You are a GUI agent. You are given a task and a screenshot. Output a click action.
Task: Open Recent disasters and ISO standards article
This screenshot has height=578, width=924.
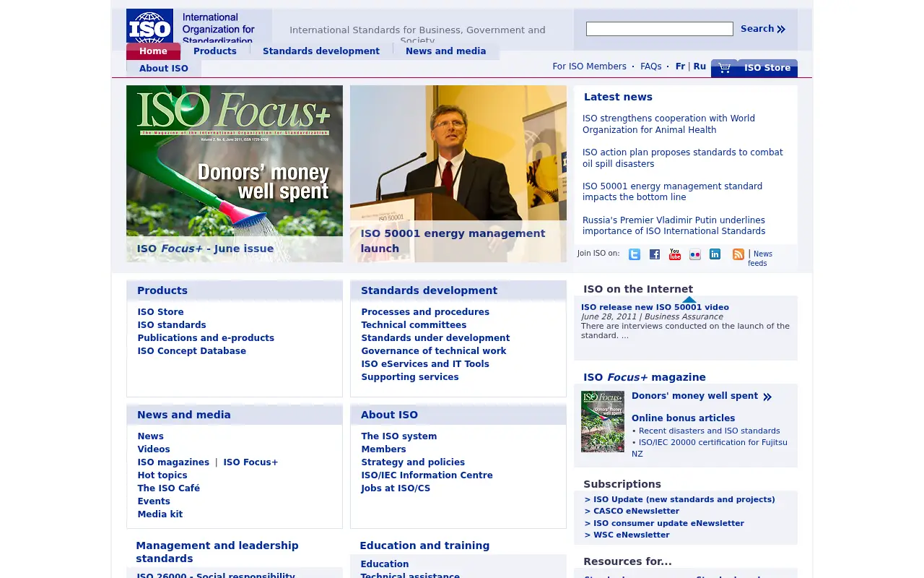(x=709, y=431)
